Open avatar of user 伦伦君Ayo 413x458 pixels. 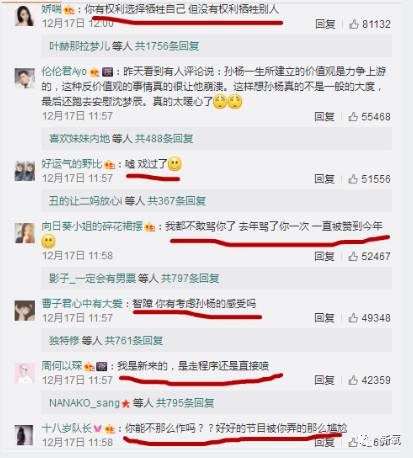(25, 78)
